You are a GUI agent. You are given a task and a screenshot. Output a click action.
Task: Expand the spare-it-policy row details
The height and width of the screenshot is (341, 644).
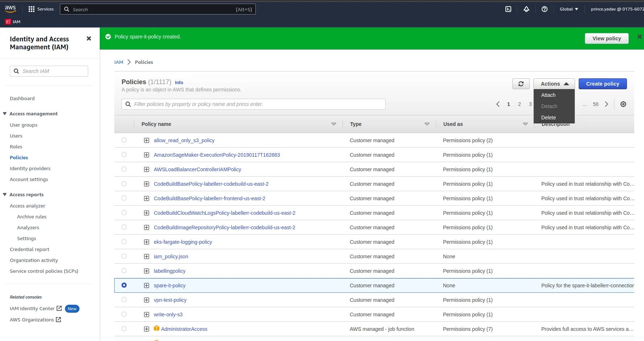[147, 285]
